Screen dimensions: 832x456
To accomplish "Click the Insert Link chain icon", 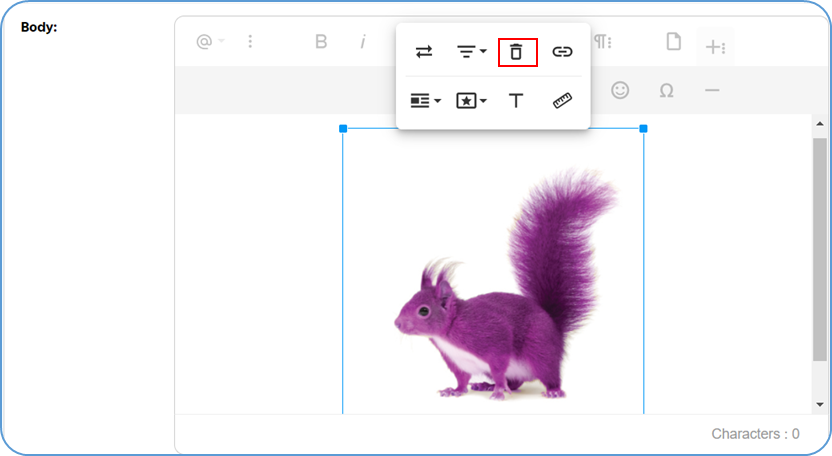I will click(x=563, y=52).
